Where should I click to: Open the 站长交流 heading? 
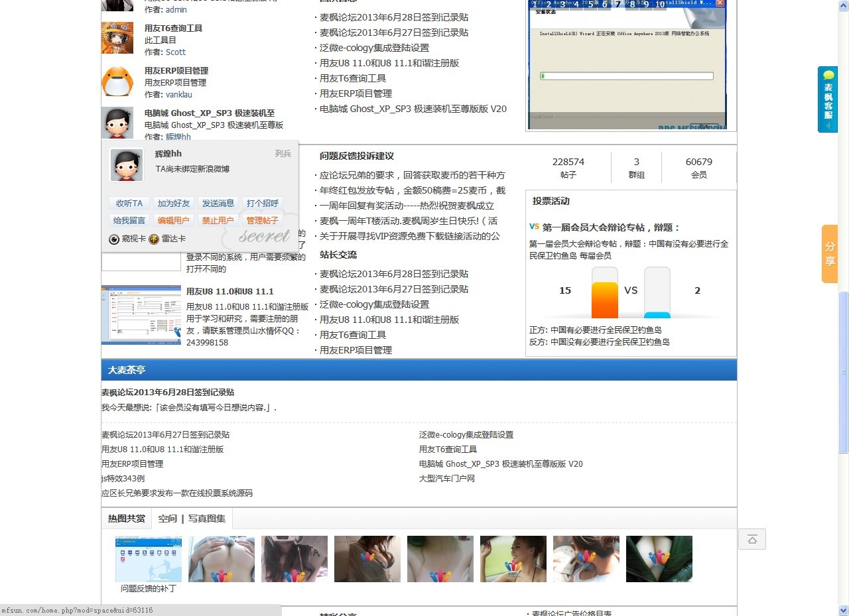pos(338,255)
